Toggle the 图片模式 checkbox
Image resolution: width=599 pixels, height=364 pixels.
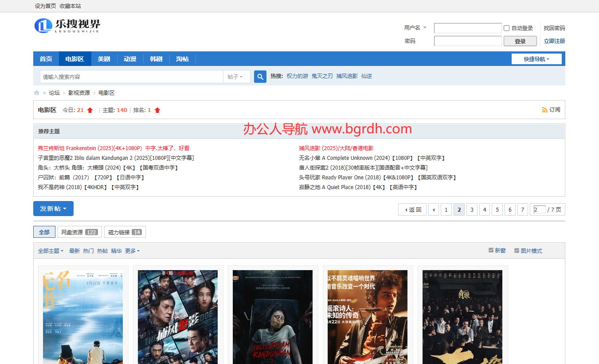pyautogui.click(x=517, y=250)
